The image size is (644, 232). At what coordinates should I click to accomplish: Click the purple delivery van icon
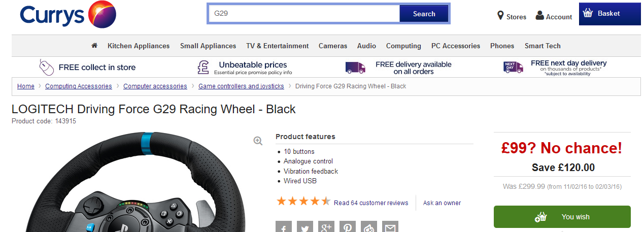(x=355, y=68)
